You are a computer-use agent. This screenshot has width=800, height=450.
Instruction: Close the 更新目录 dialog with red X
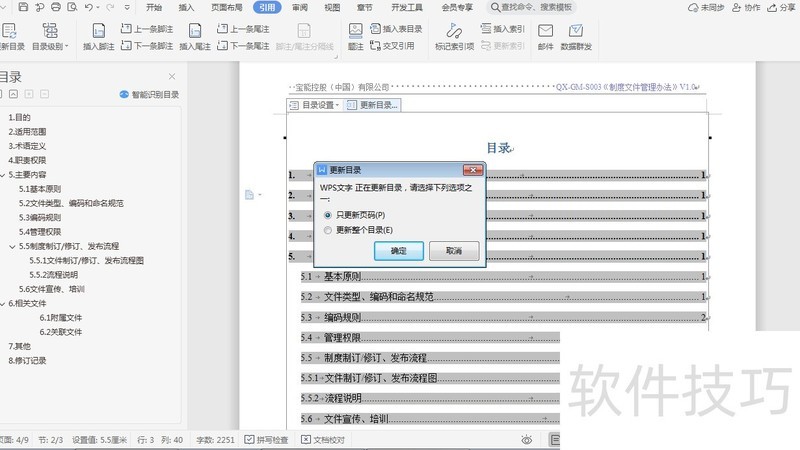pos(473,170)
